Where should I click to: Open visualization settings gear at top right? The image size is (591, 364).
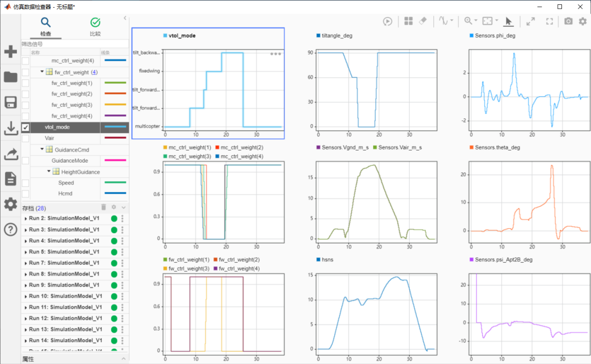(583, 21)
